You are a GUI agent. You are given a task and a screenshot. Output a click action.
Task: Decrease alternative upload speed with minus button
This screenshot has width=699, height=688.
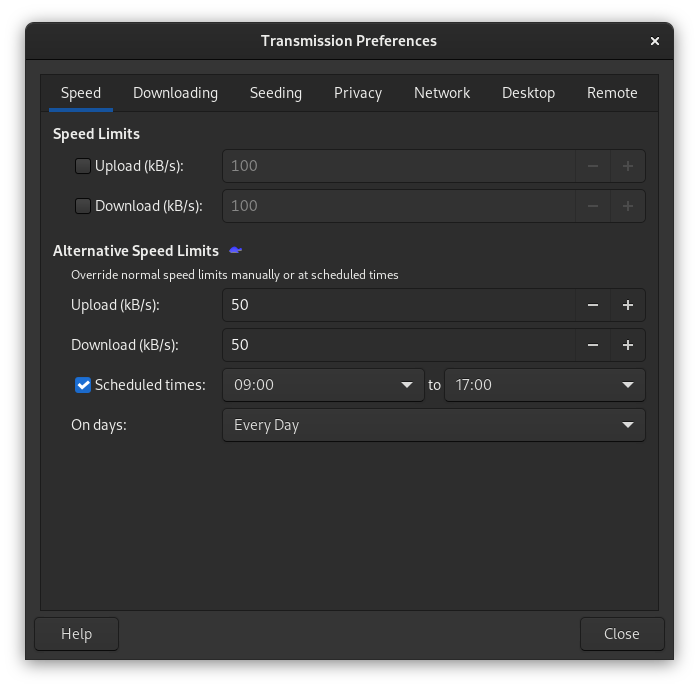(593, 305)
